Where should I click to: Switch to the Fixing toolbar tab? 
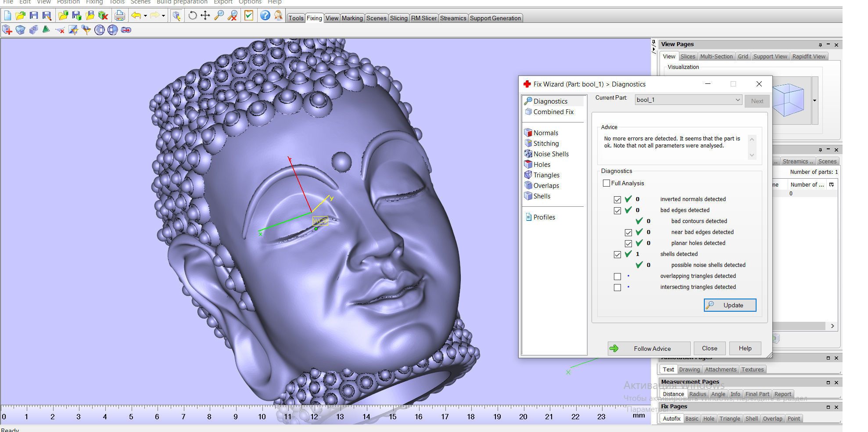click(x=314, y=18)
